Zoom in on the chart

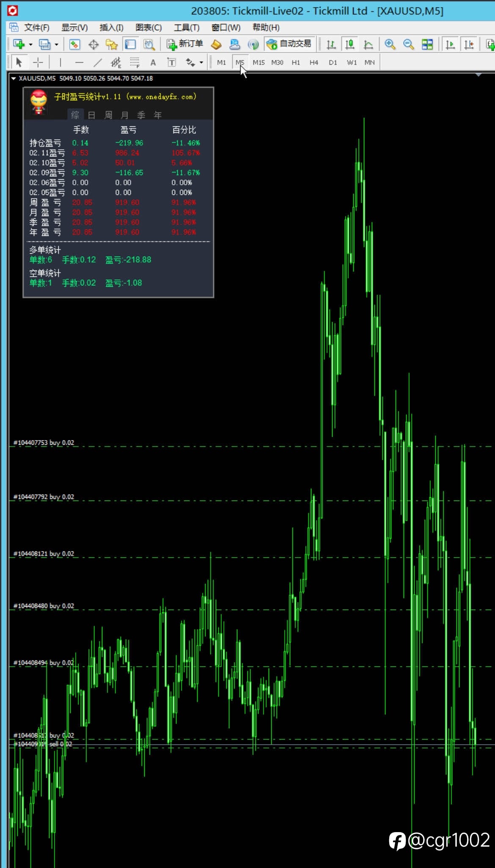[390, 44]
